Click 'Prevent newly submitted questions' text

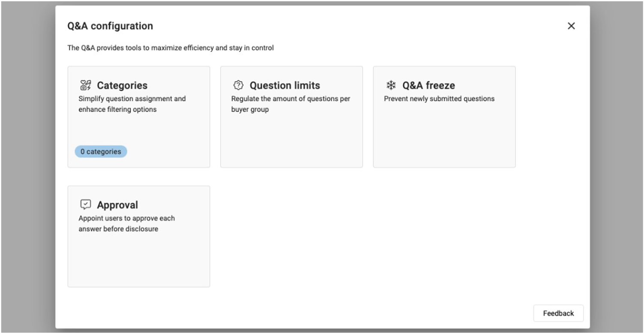[x=439, y=99]
